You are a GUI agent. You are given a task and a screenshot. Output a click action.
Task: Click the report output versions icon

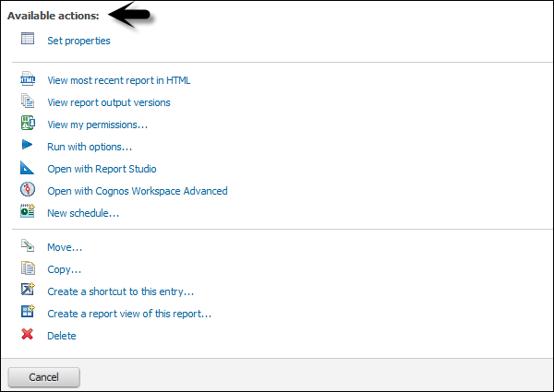click(28, 102)
